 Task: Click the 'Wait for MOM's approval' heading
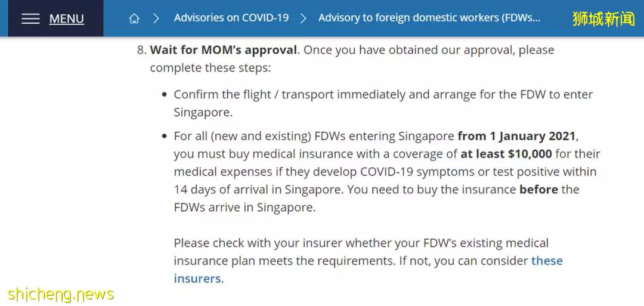(224, 50)
